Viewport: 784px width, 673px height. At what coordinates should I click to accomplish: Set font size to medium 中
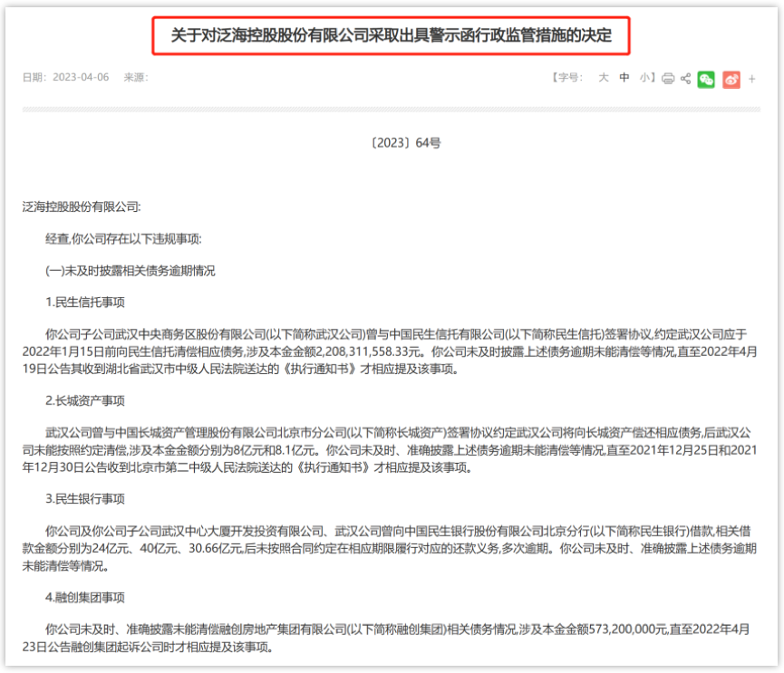click(624, 77)
